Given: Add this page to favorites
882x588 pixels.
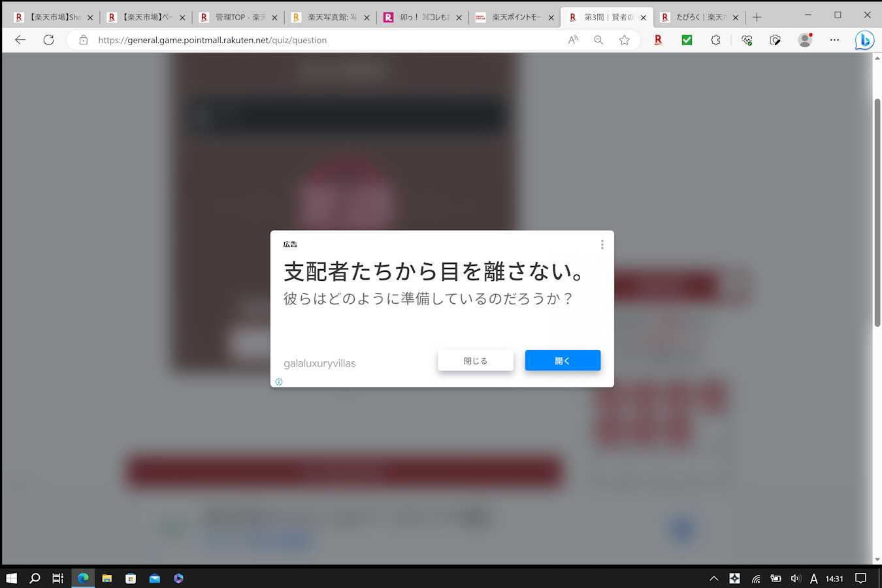Looking at the screenshot, I should [625, 40].
